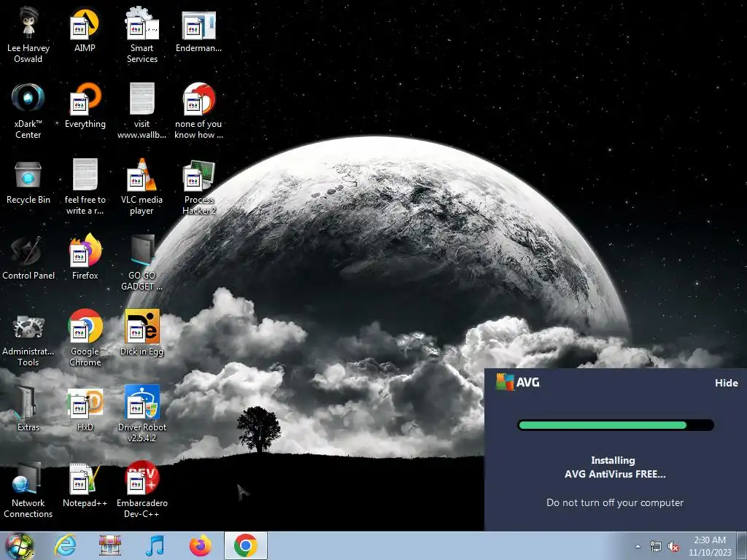Select the Google Chrome desktop shortcut

coord(85,338)
